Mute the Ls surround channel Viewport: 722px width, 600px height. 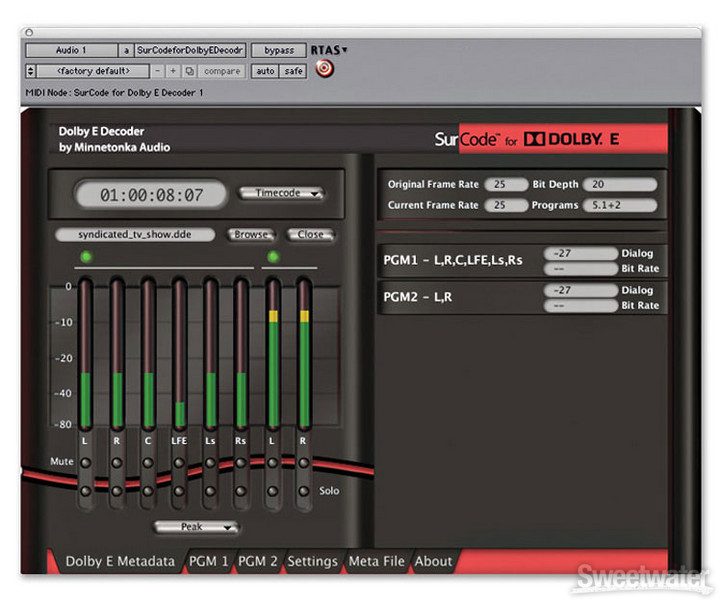coord(210,462)
